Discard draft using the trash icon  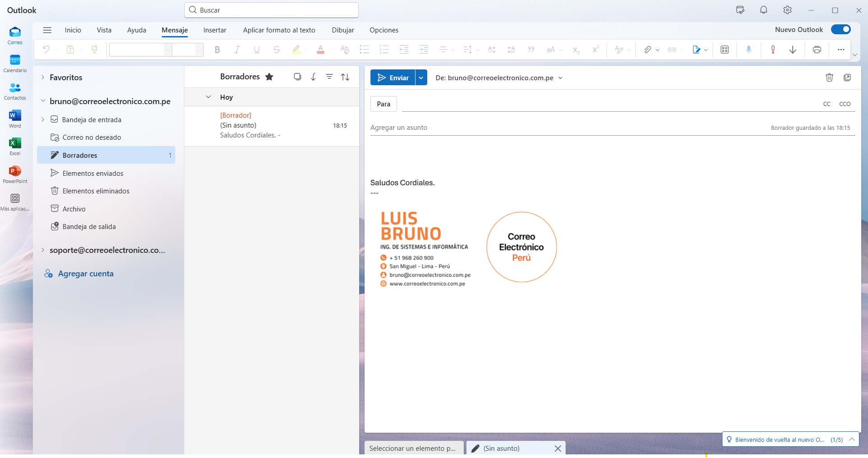[x=829, y=78]
